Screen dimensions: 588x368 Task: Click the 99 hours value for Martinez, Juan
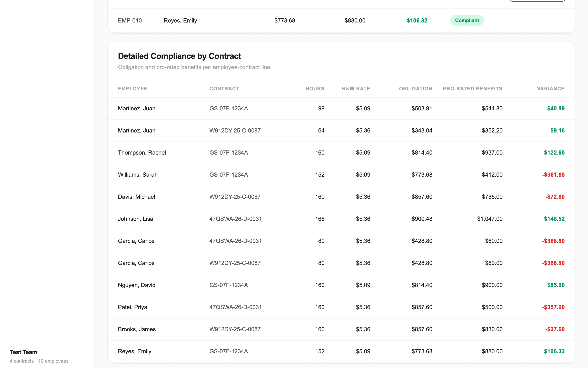[x=321, y=109]
